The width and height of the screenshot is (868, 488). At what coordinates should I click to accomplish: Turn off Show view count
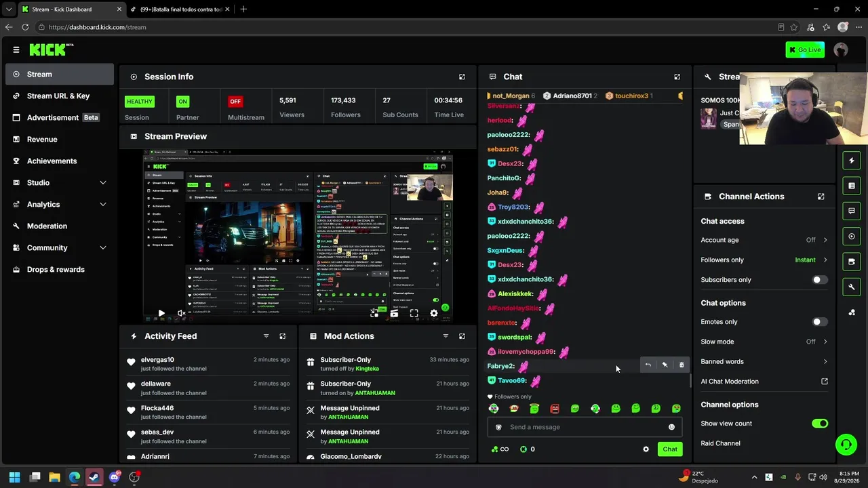coord(820,424)
